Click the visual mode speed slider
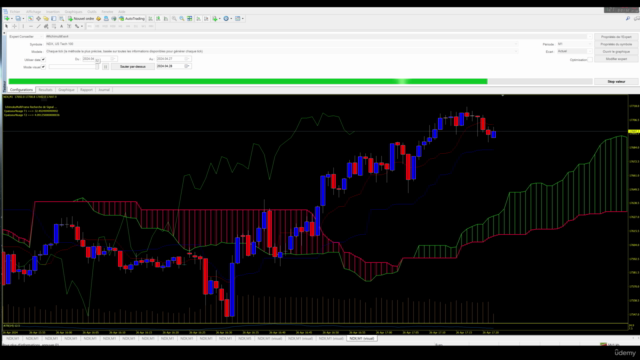This screenshot has width=640, height=360. (74, 67)
